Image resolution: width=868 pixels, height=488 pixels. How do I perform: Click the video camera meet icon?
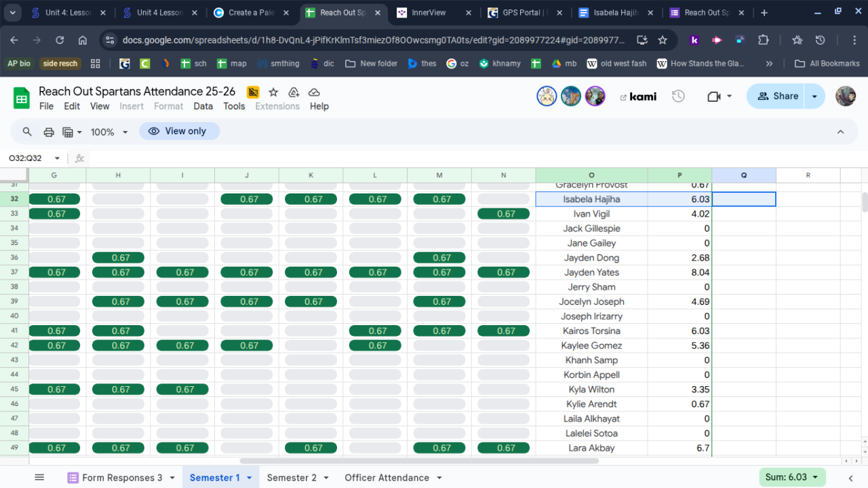(713, 96)
